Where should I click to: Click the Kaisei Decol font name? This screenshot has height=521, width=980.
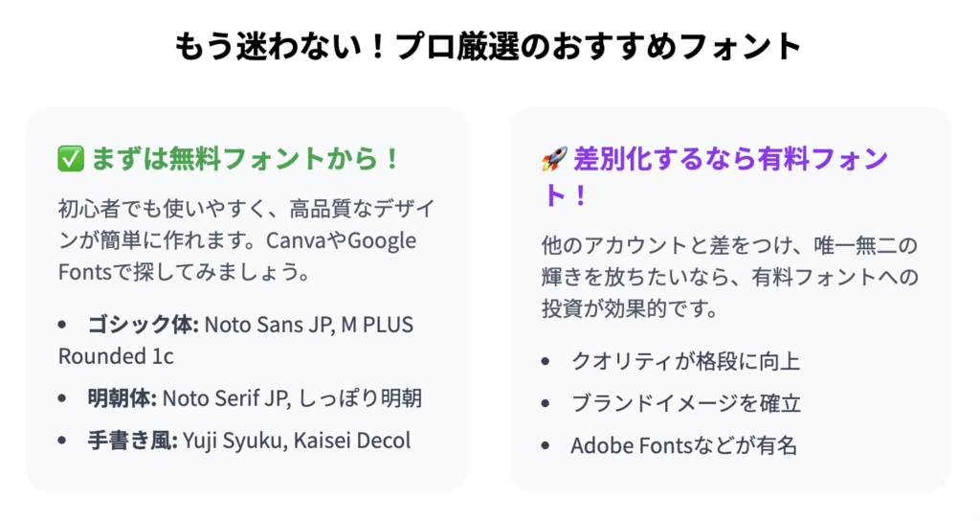352,441
